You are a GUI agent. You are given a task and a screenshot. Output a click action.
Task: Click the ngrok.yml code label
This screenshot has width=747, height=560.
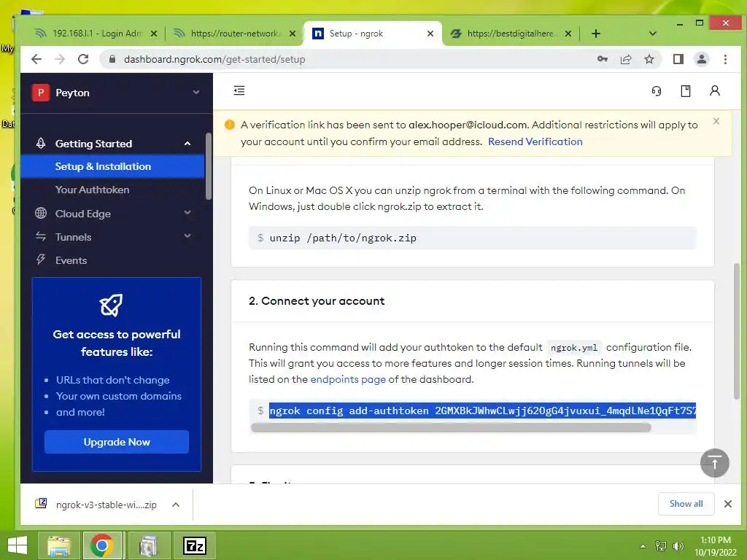click(x=573, y=348)
